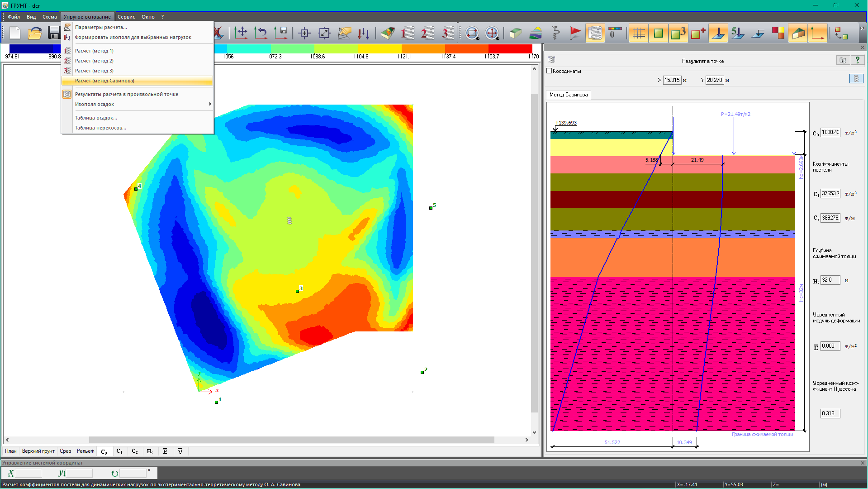Click the red flag toolbar icon
This screenshot has width=868, height=489.
point(575,33)
